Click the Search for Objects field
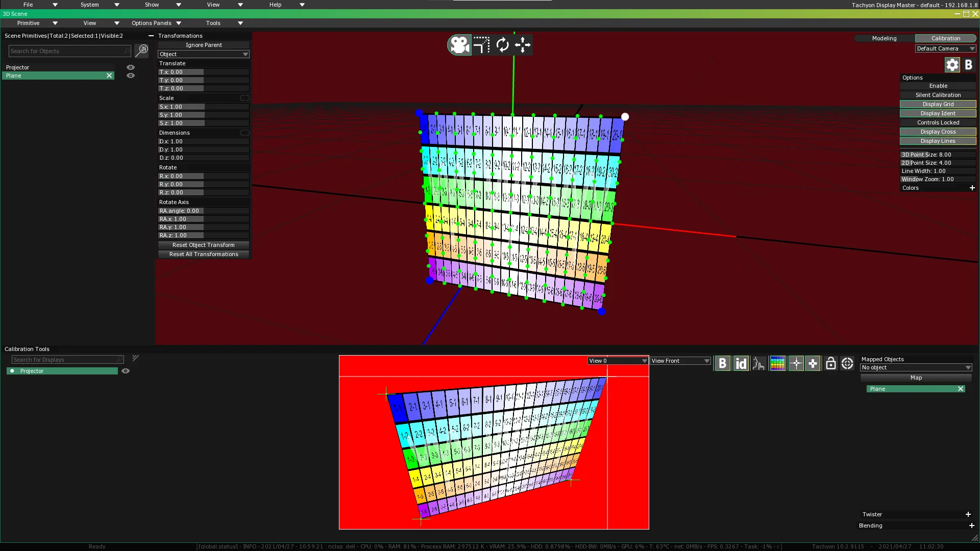Screen dimensions: 980x551 (x=69, y=51)
